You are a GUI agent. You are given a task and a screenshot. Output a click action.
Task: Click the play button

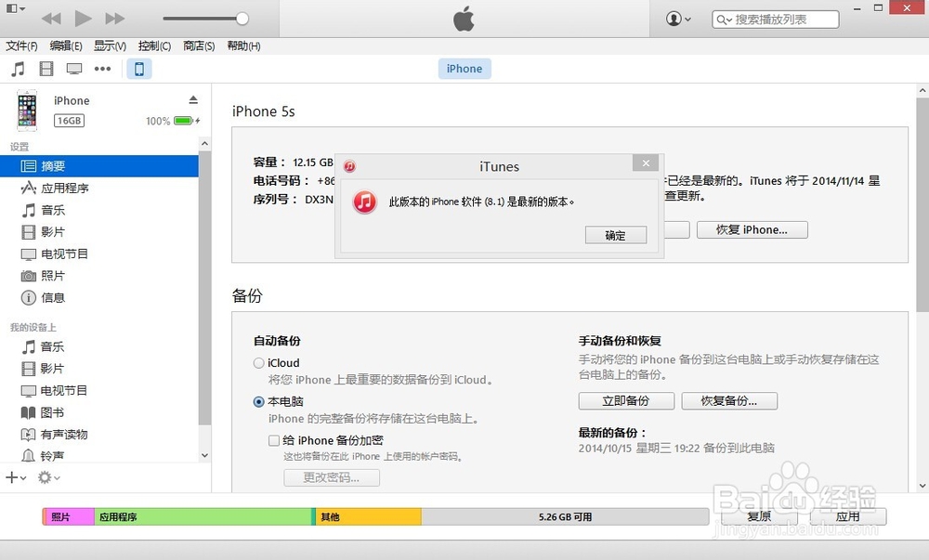(x=83, y=19)
